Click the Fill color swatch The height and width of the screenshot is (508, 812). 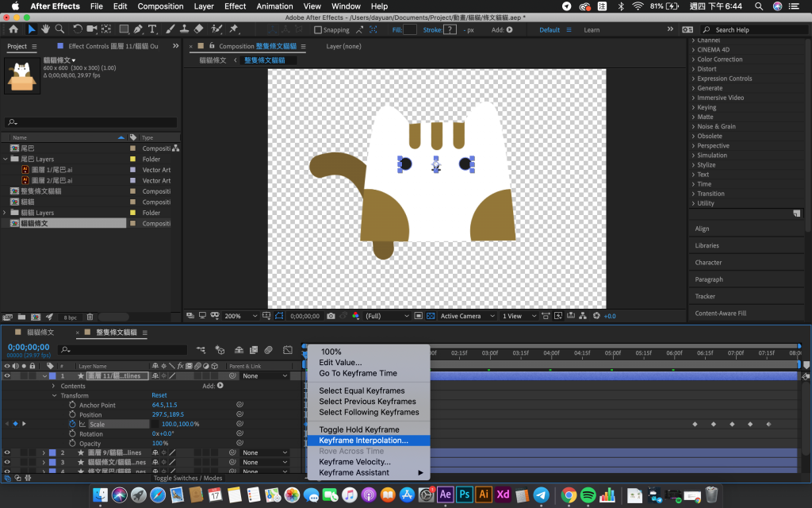(x=409, y=30)
